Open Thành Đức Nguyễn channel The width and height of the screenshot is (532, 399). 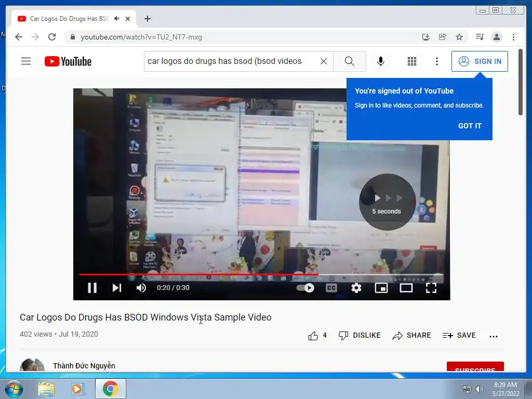(84, 365)
